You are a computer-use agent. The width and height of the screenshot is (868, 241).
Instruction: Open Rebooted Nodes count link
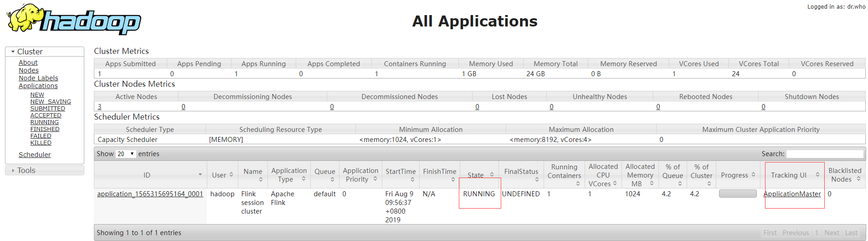pos(658,107)
